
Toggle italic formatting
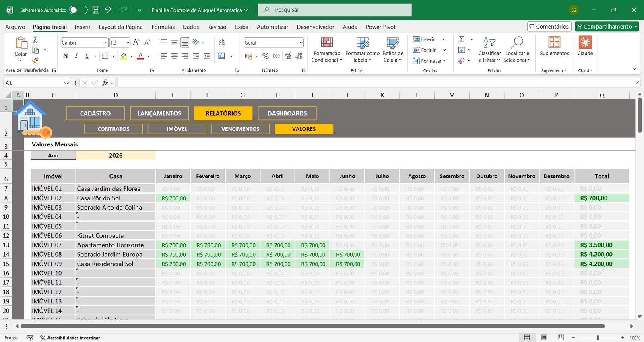[76, 56]
